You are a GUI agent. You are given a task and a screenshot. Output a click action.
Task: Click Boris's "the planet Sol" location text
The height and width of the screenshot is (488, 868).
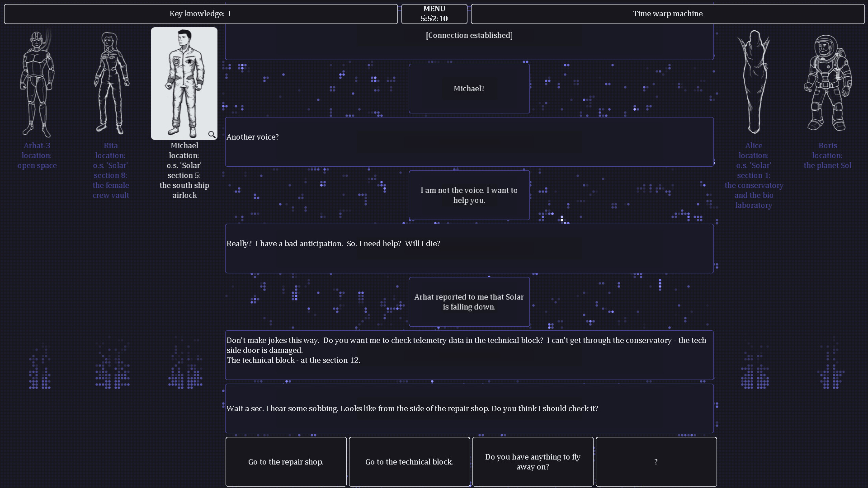[x=827, y=165]
